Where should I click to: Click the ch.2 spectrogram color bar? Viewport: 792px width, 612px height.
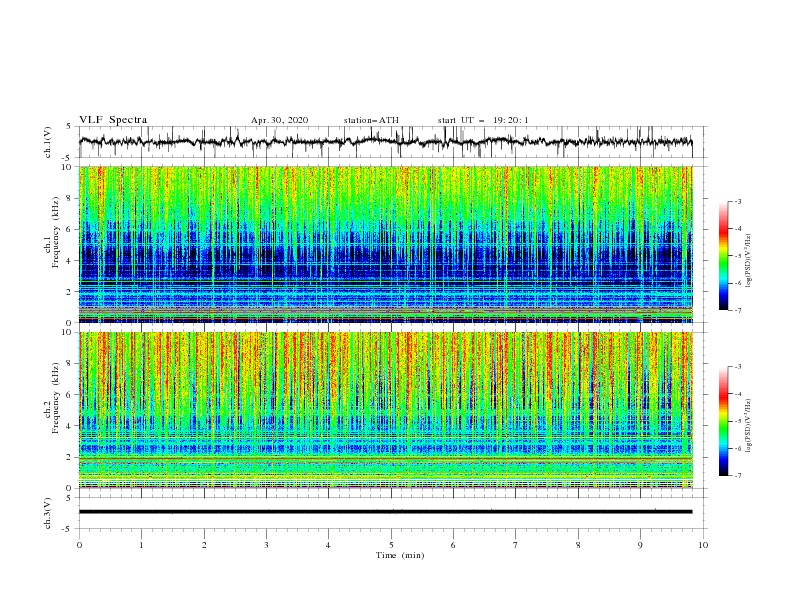tap(723, 421)
